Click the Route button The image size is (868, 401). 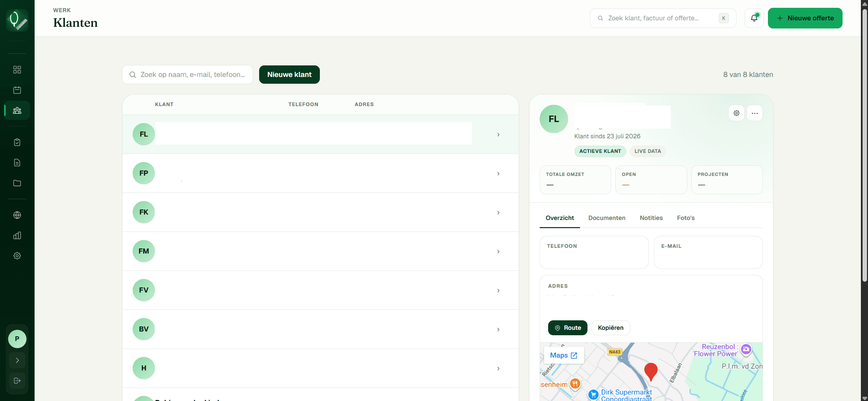coord(567,328)
